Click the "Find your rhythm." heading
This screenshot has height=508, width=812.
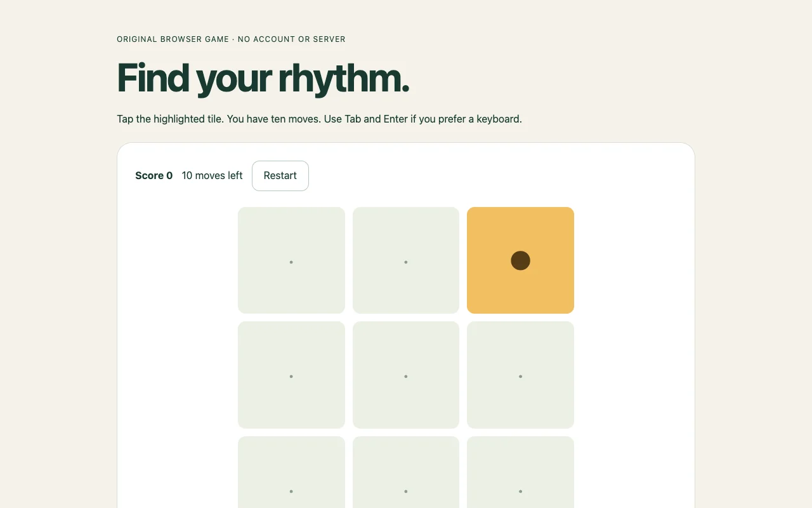[263, 79]
